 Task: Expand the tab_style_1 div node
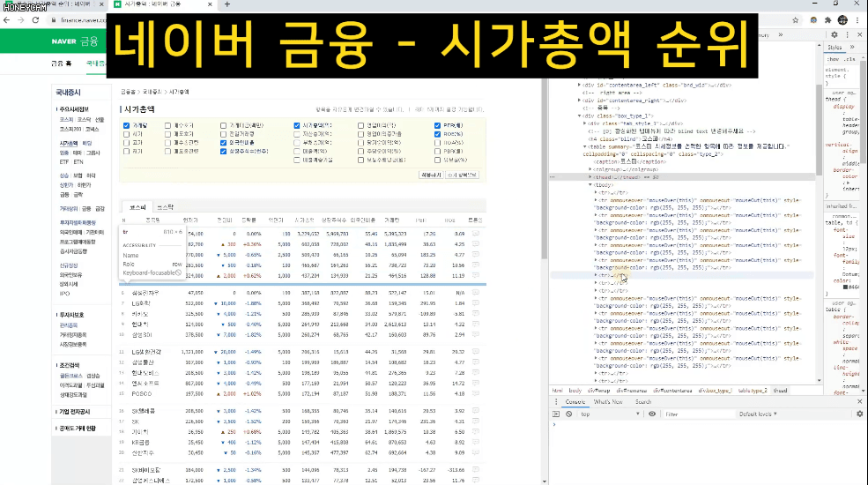[585, 124]
